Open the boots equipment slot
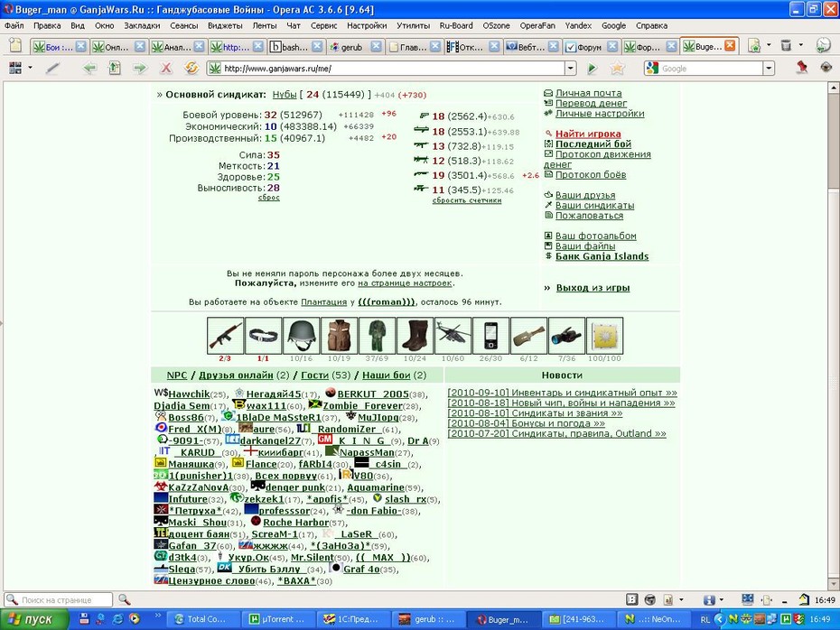Image resolution: width=840 pixels, height=630 pixels. 415,335
